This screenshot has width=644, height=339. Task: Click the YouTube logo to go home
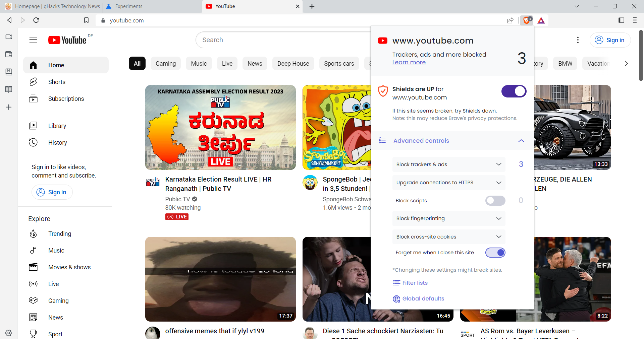[x=67, y=40]
